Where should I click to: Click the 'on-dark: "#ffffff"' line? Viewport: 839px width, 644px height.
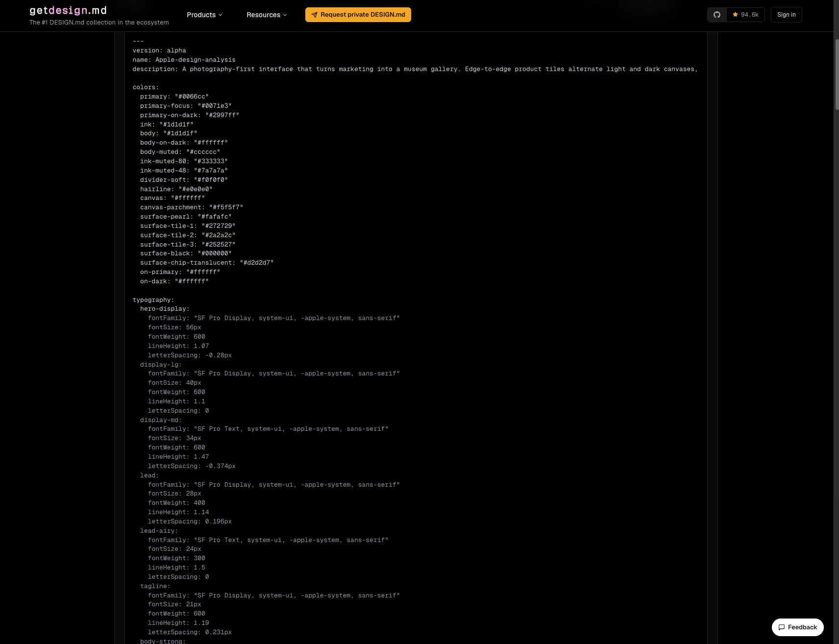pos(174,281)
